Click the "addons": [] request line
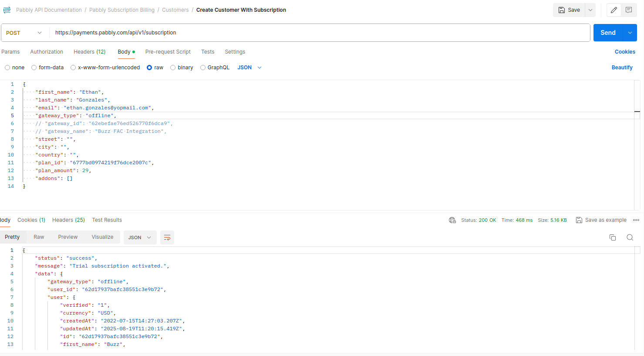The width and height of the screenshot is (644, 356). pos(54,178)
